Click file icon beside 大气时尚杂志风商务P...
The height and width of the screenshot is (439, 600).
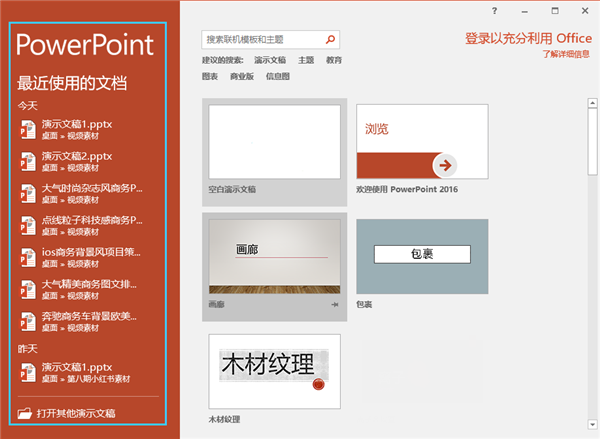click(x=28, y=194)
